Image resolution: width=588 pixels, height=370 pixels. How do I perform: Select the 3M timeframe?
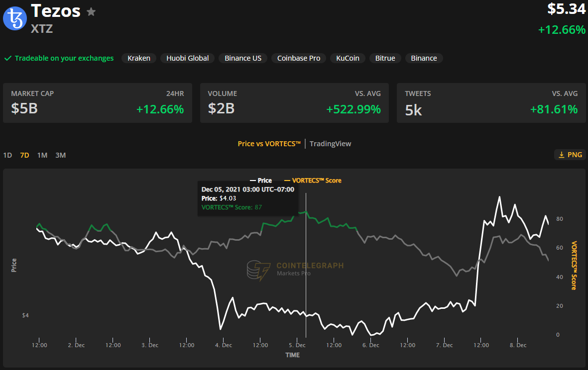click(x=60, y=155)
